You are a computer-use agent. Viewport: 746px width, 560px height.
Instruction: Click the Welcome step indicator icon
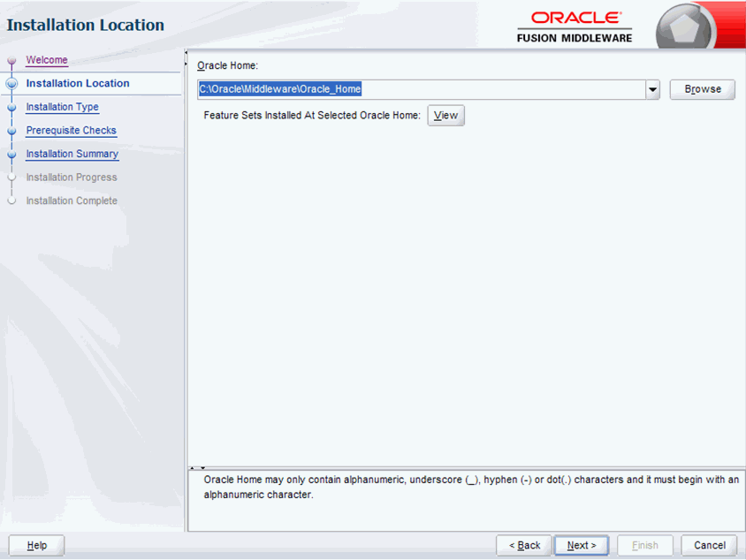tap(11, 60)
